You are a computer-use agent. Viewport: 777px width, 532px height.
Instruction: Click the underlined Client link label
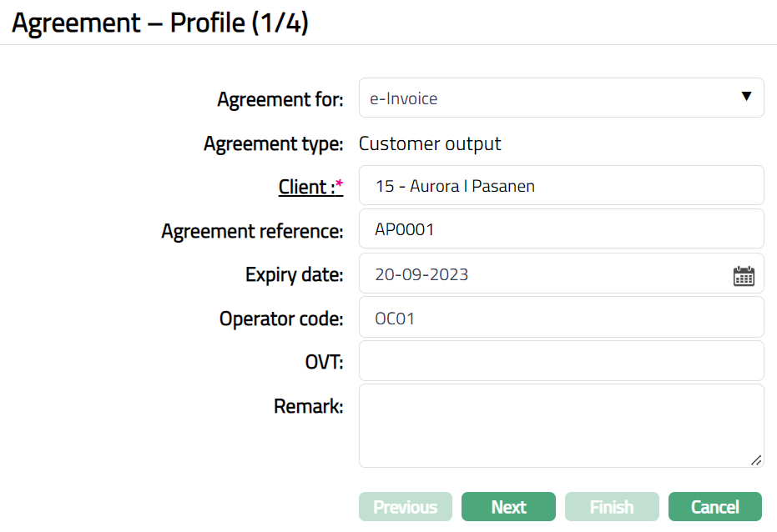(306, 187)
